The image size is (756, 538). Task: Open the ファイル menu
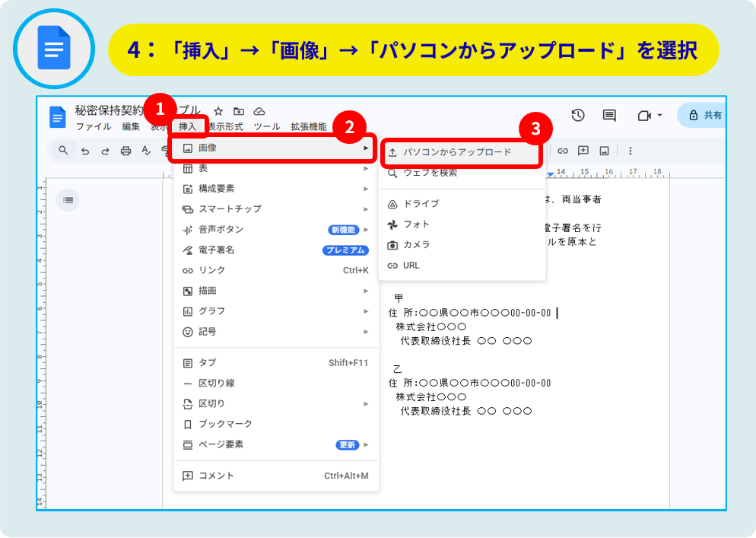click(x=93, y=127)
